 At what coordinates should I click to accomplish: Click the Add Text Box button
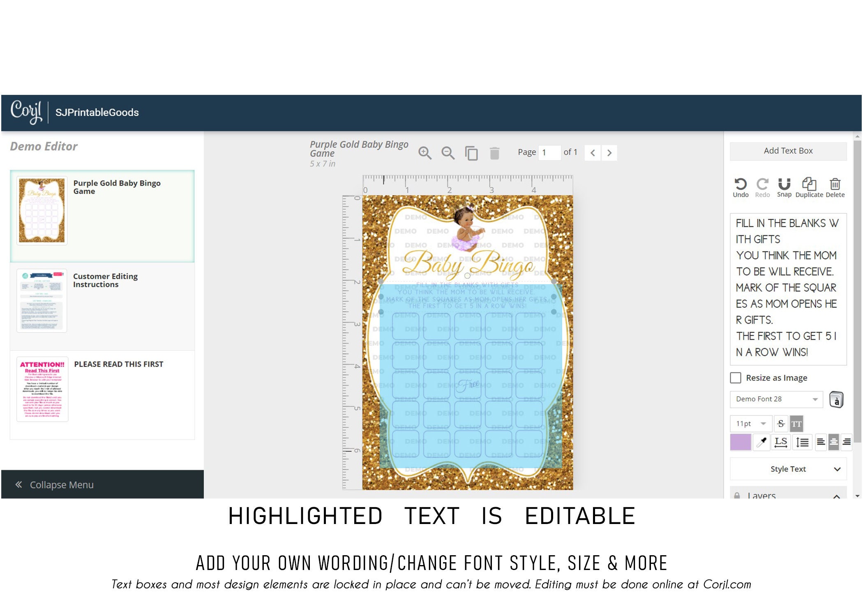(x=788, y=151)
